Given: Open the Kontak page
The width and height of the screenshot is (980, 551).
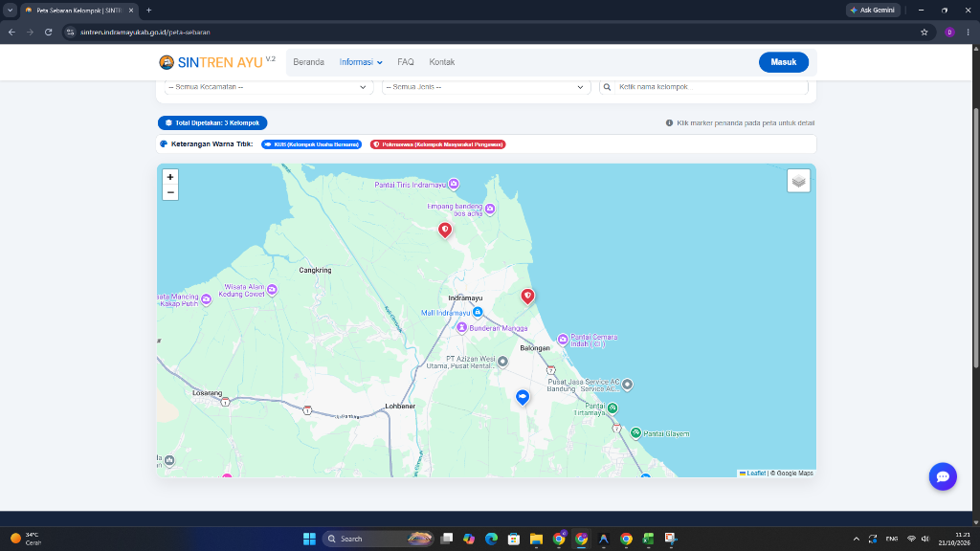Looking at the screenshot, I should (442, 62).
